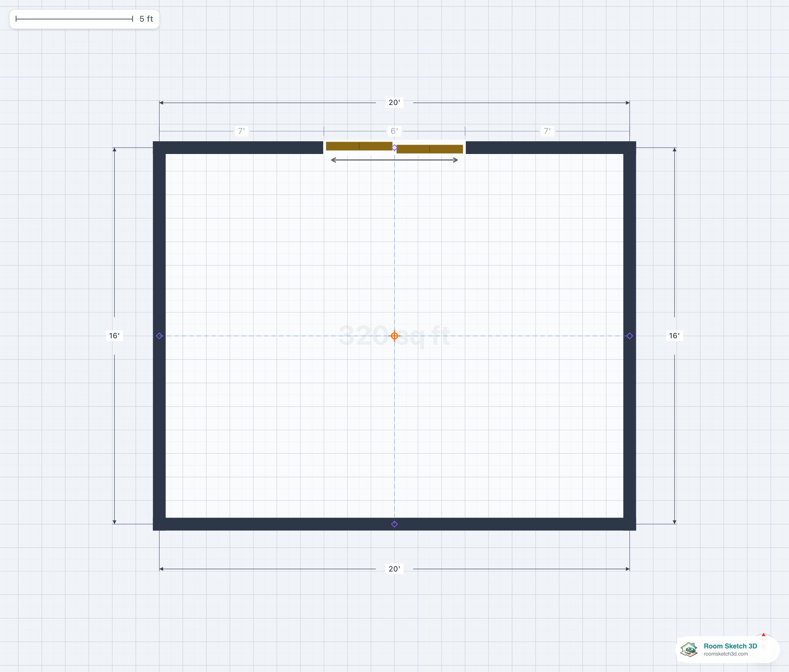Select the purple diamond handle on the right wall
The height and width of the screenshot is (672, 789).
pyautogui.click(x=629, y=336)
